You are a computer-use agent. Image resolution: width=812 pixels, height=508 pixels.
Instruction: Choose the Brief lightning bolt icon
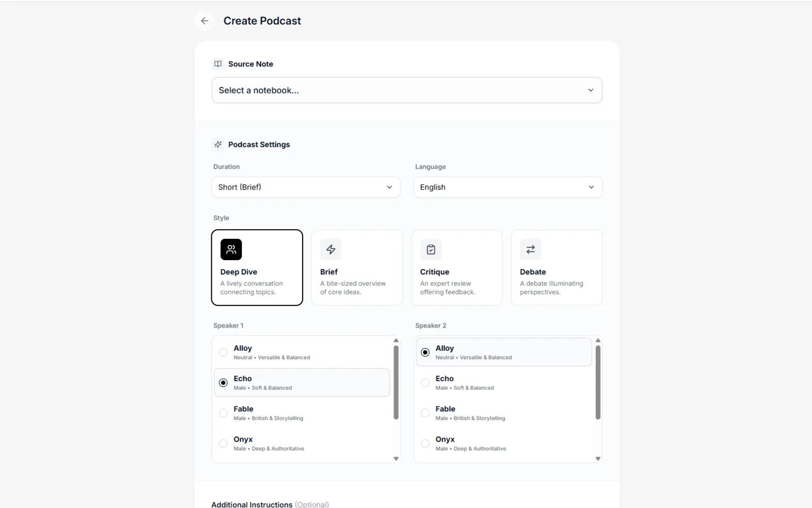[331, 249]
